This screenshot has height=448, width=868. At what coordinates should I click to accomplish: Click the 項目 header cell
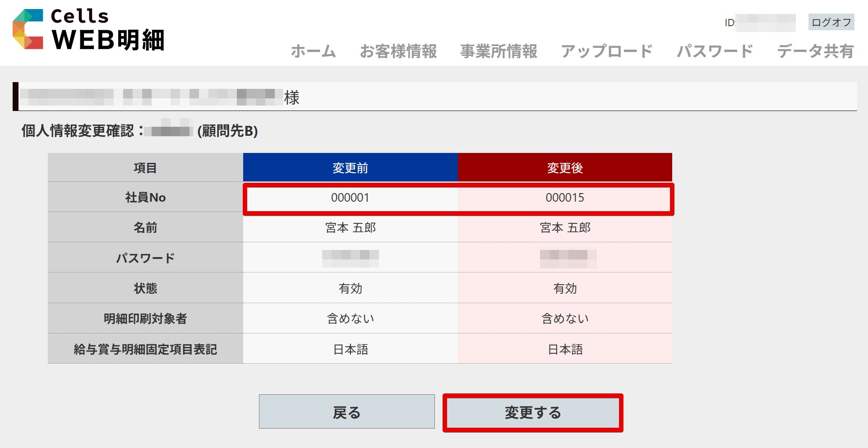[145, 168]
